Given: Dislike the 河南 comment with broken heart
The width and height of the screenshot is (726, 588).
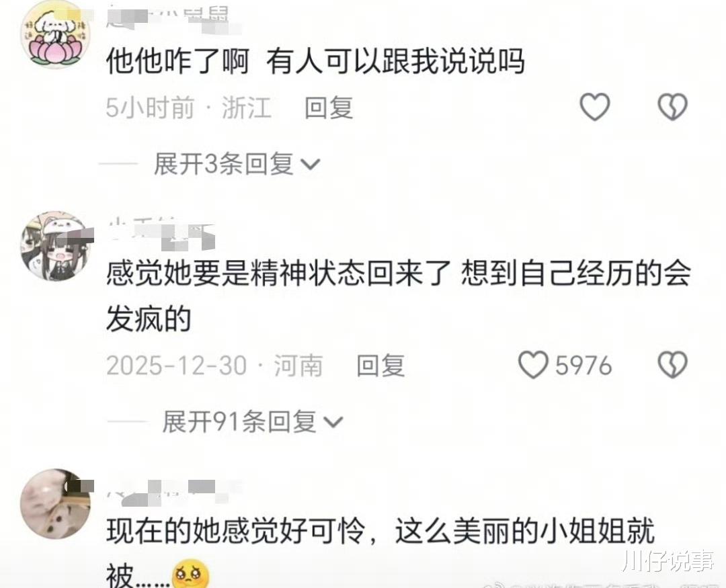Looking at the screenshot, I should 672,365.
